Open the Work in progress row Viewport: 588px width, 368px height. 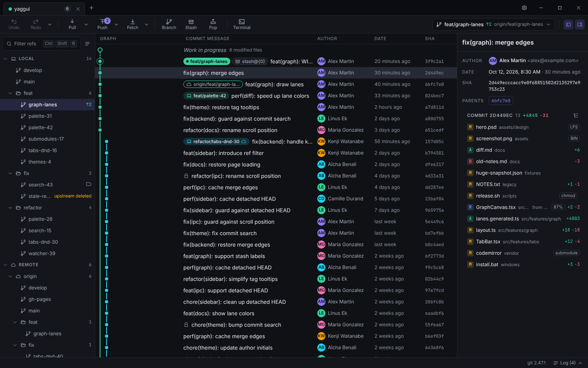(x=276, y=50)
